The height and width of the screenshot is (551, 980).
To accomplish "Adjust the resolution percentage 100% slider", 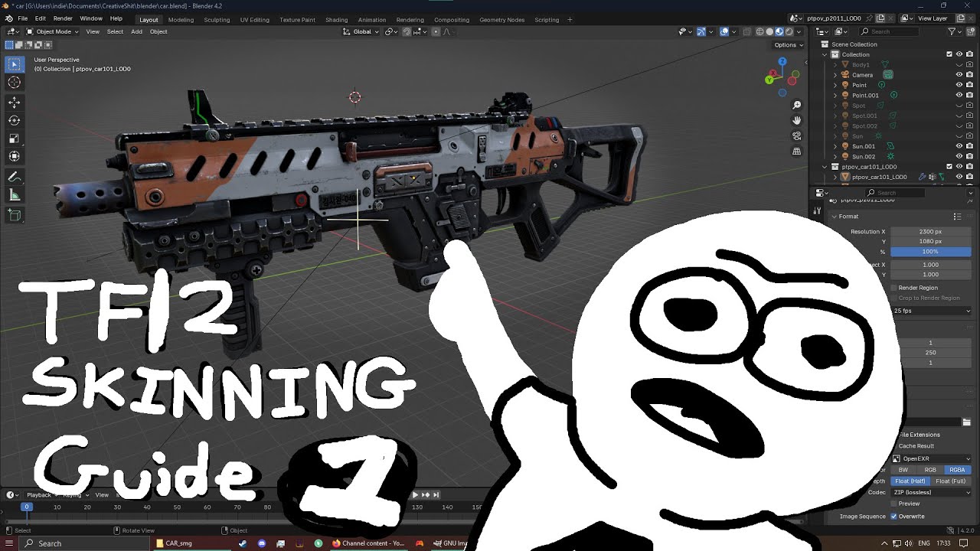I will 931,252.
